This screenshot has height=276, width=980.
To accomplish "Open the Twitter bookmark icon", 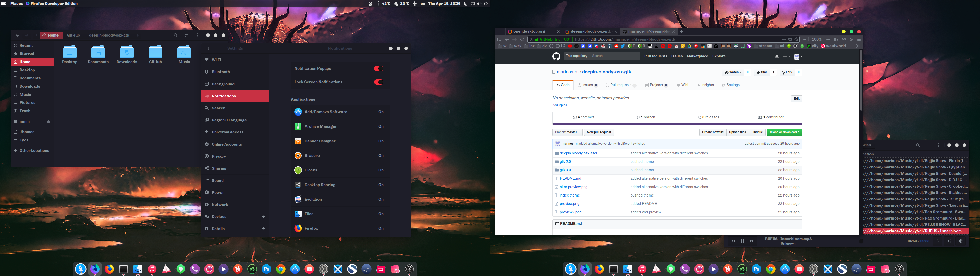I will [623, 46].
